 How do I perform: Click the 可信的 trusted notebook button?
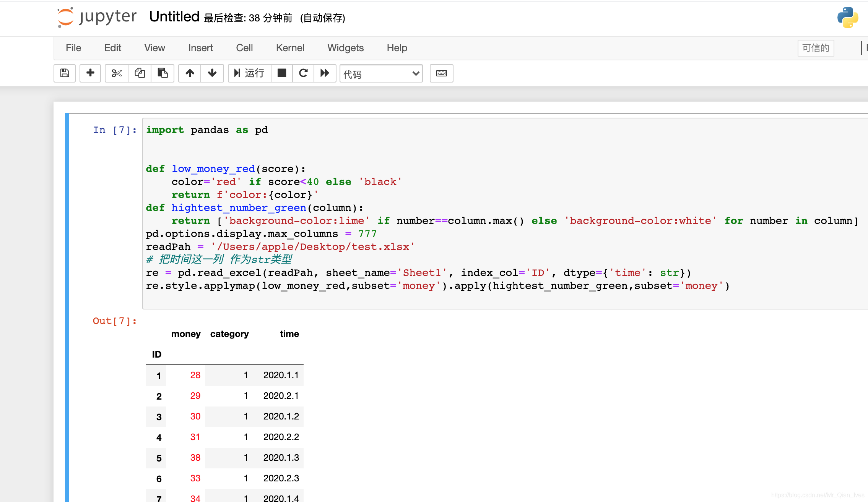pyautogui.click(x=815, y=48)
